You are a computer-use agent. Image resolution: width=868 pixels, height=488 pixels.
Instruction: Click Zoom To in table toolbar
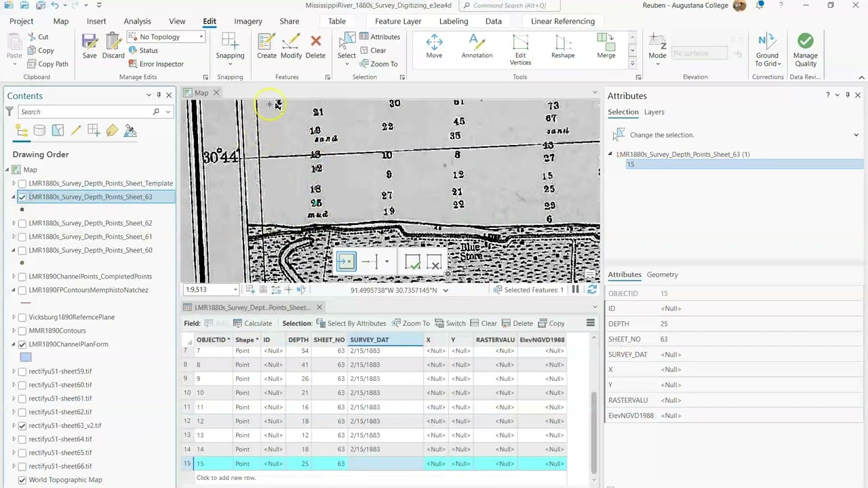410,323
